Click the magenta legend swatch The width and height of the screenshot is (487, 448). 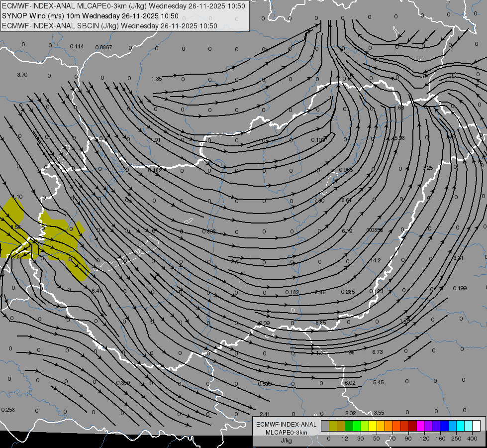pos(420,426)
